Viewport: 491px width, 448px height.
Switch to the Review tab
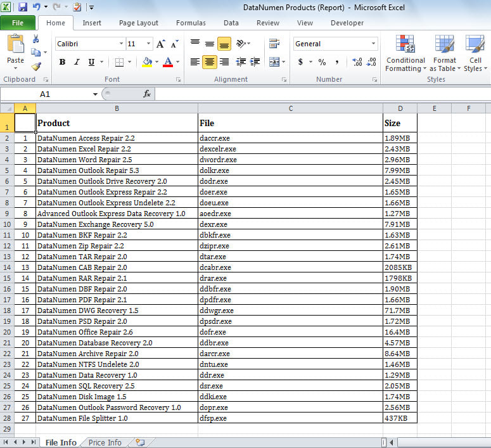pos(268,23)
